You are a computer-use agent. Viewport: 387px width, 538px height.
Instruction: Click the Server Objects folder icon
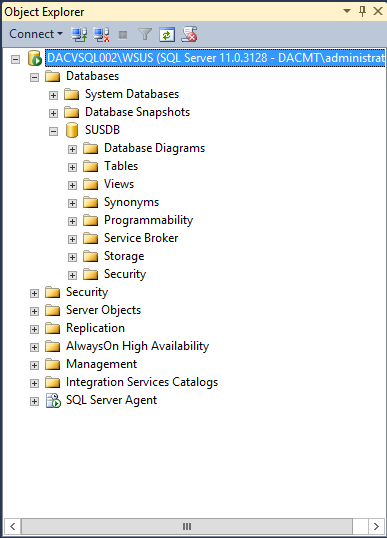coord(52,310)
